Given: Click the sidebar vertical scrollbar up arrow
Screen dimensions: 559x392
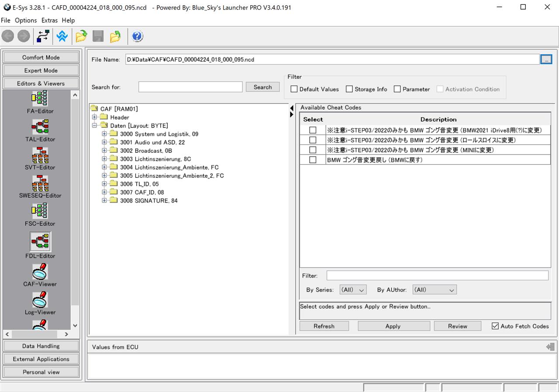Looking at the screenshot, I should (75, 95).
